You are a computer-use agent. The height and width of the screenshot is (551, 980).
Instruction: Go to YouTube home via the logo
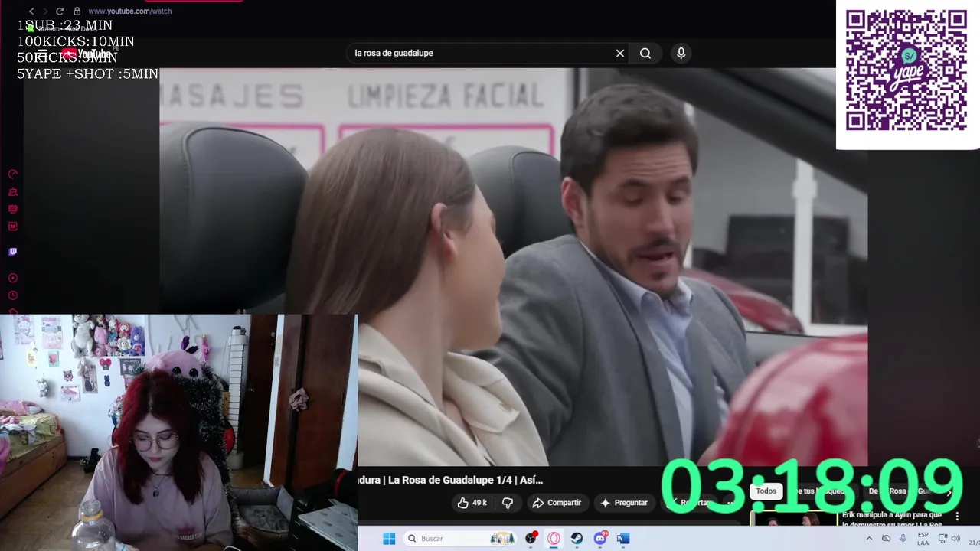click(86, 54)
